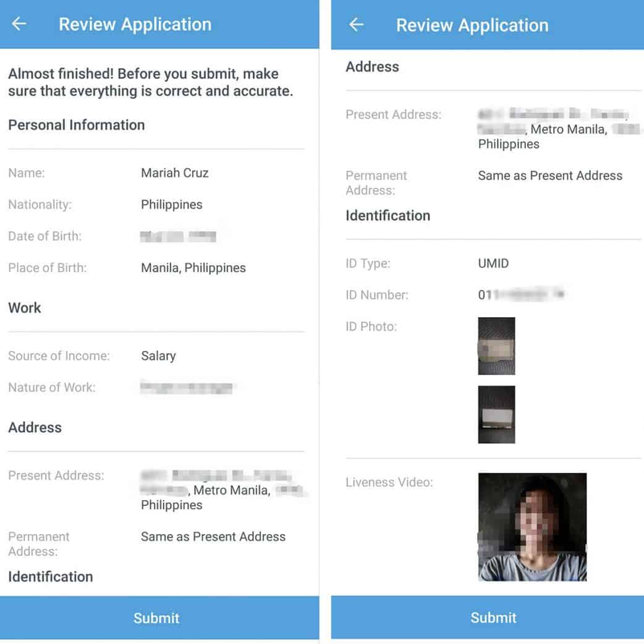
Task: Click 'Same as Present Address' on the right screen
Action: [x=550, y=176]
